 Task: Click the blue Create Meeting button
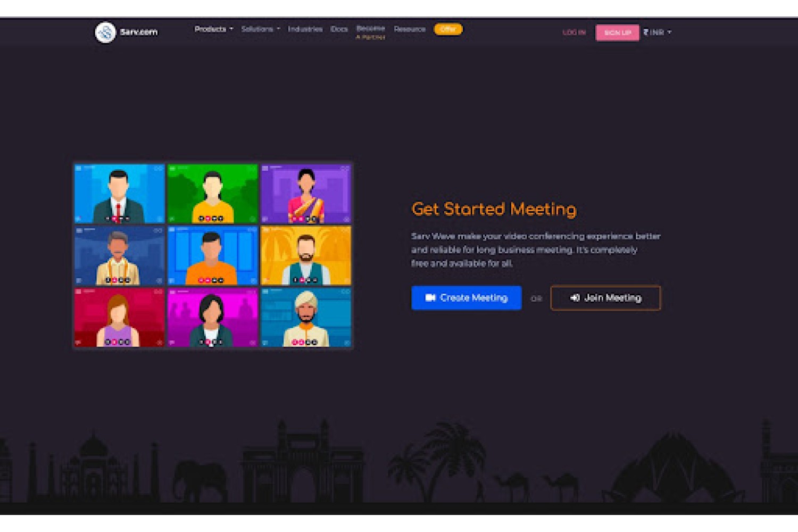466,298
